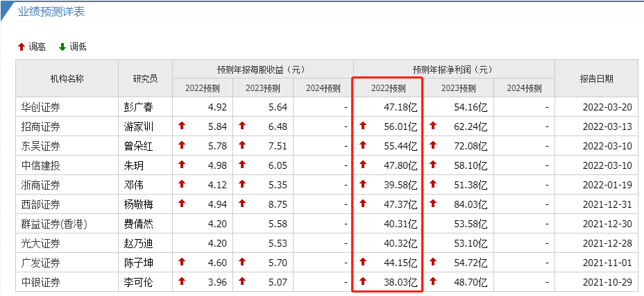Screen dimensions: 644x296
Task: Click red up arrow next to 56.01亿
Action: pos(363,126)
